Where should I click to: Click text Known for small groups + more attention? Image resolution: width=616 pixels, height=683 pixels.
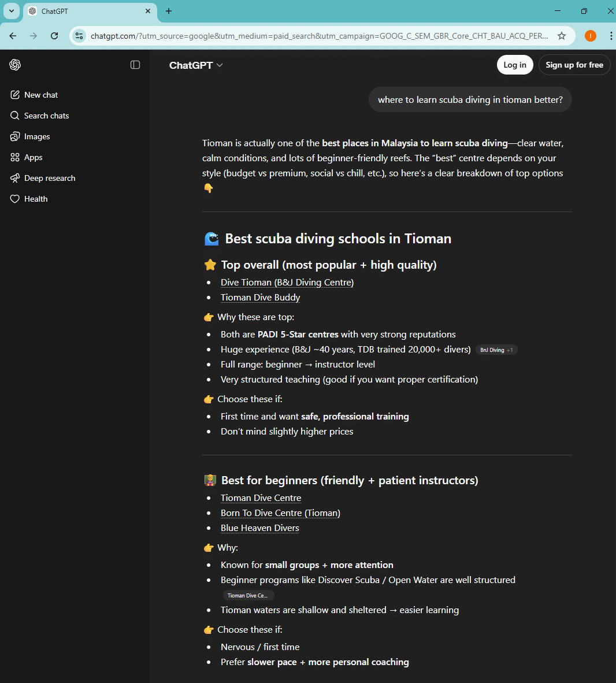coord(307,565)
